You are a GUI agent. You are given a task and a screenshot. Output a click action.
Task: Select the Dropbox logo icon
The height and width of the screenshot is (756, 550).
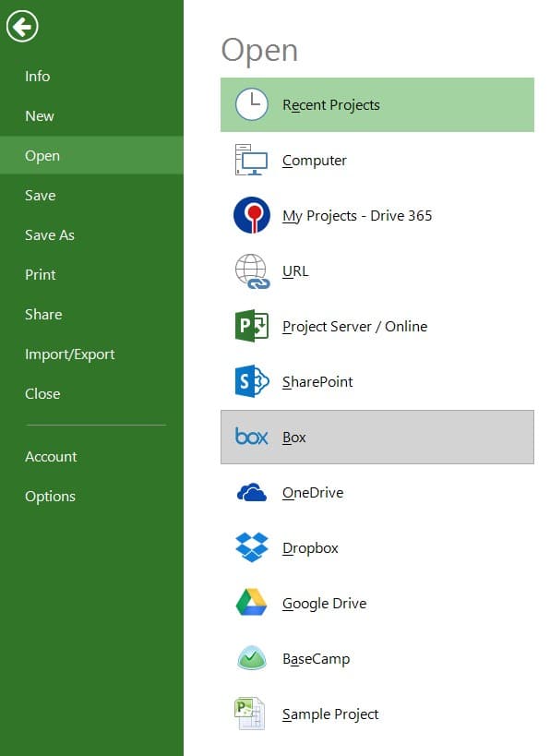[252, 547]
